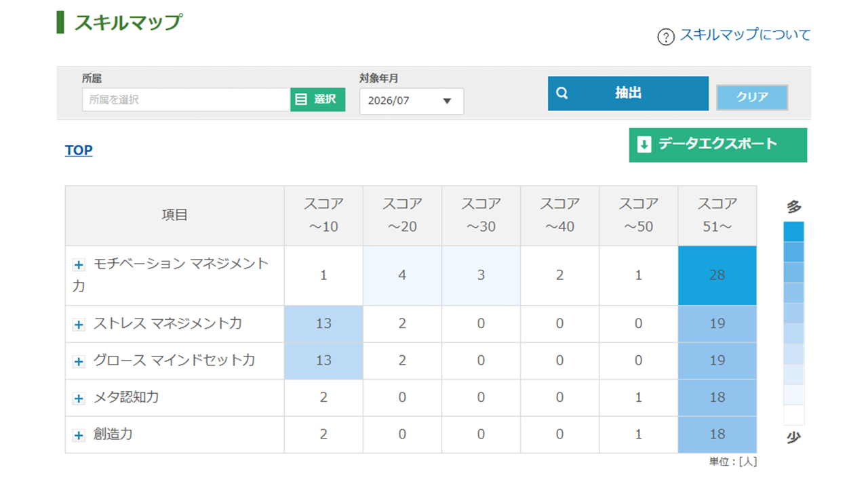Click the cell 4 in モチベーション row
Screen dimensions: 868x488
point(402,275)
